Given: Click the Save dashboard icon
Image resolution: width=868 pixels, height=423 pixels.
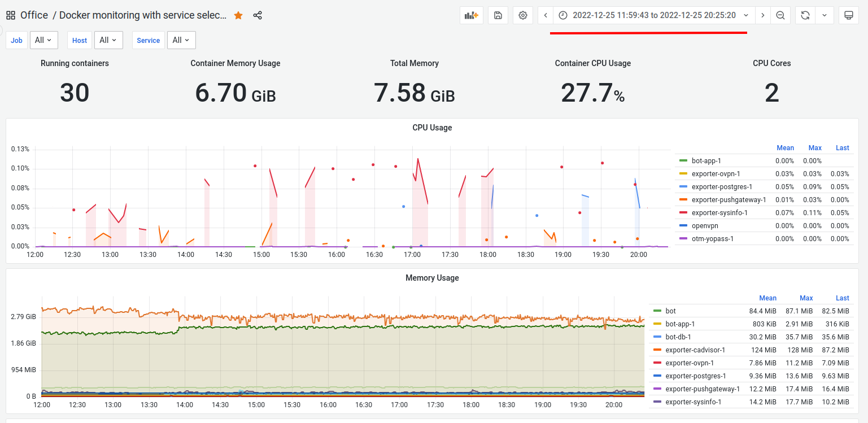Looking at the screenshot, I should [x=498, y=15].
